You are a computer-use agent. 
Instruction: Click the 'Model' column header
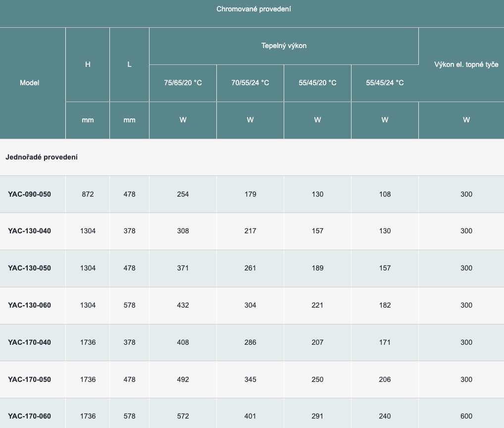tap(29, 83)
